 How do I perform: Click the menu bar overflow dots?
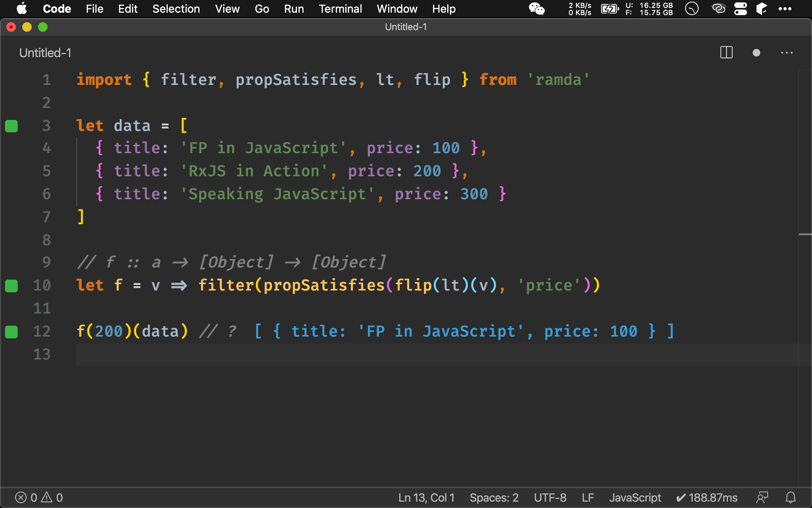point(785,9)
